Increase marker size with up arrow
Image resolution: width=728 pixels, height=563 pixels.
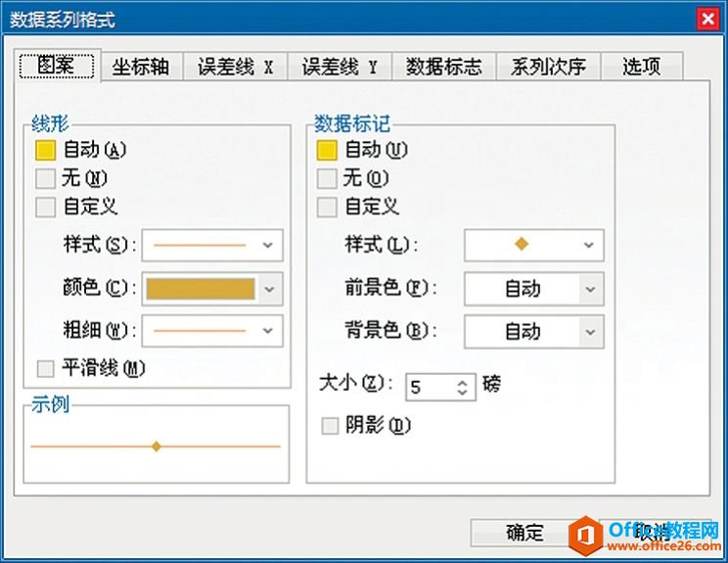(x=463, y=383)
